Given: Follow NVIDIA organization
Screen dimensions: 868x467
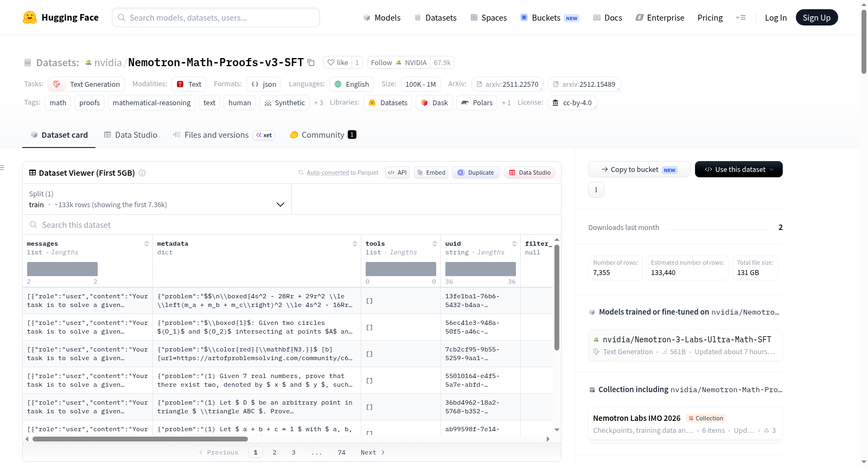Looking at the screenshot, I should [x=399, y=62].
